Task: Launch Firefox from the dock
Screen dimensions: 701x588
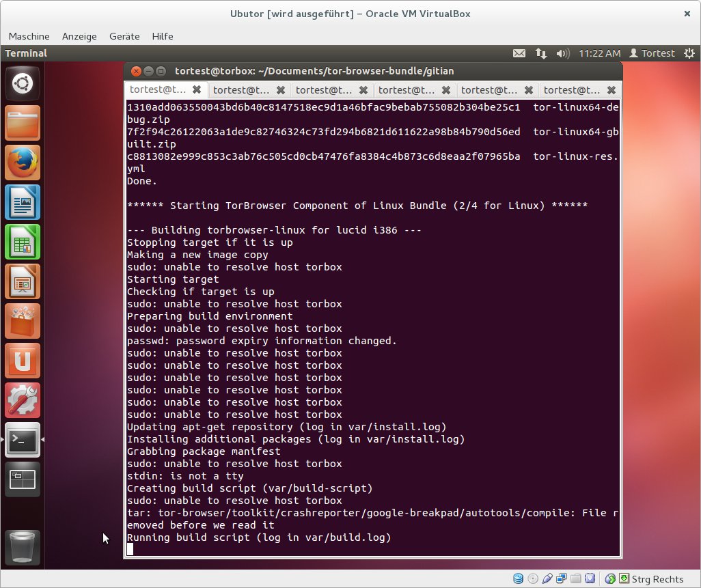Action: point(23,163)
